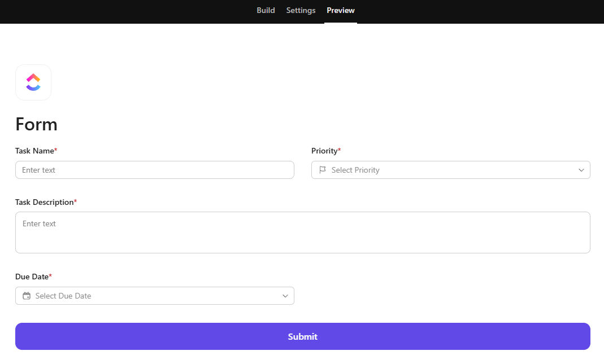The width and height of the screenshot is (604, 364).
Task: Click the Select Priority placeholder text
Action: (355, 170)
